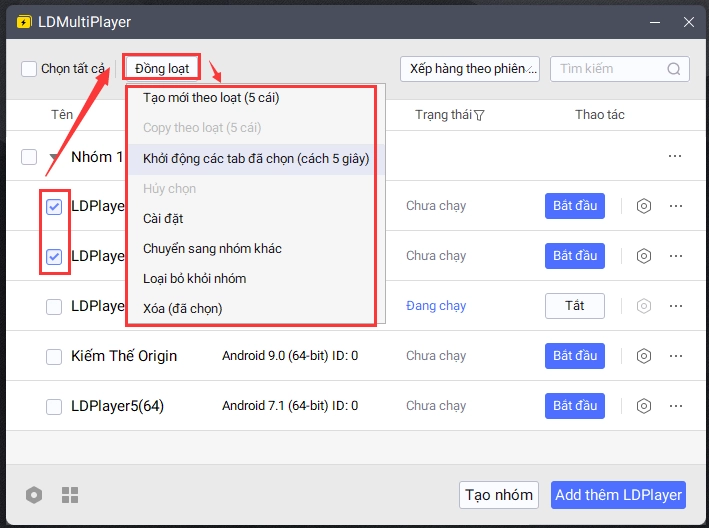
Task: Click the LDMultiPlayer app logo icon
Action: pos(24,22)
